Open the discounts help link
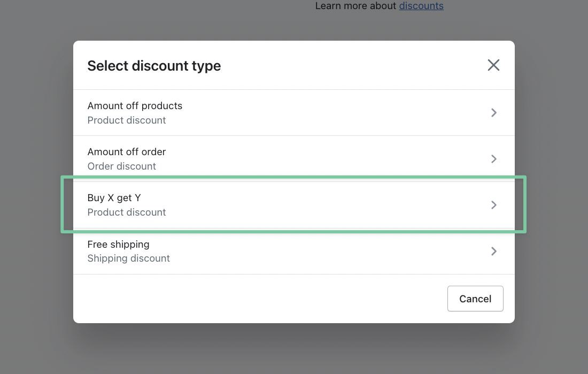 [421, 6]
